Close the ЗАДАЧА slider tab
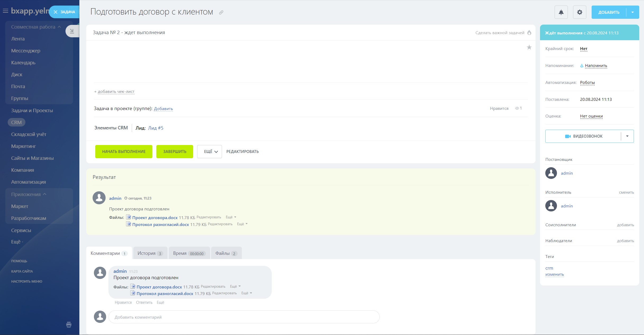This screenshot has height=335, width=644. click(x=56, y=12)
